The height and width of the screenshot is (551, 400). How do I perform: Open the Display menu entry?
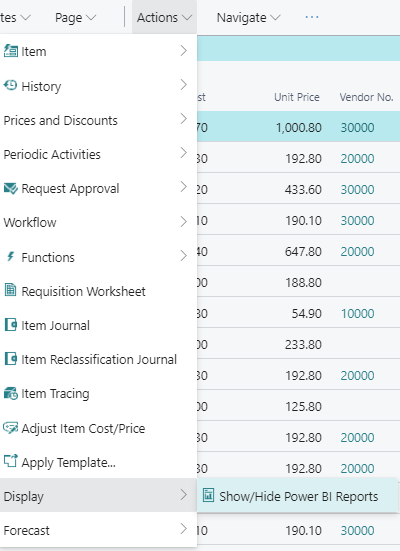pos(98,496)
